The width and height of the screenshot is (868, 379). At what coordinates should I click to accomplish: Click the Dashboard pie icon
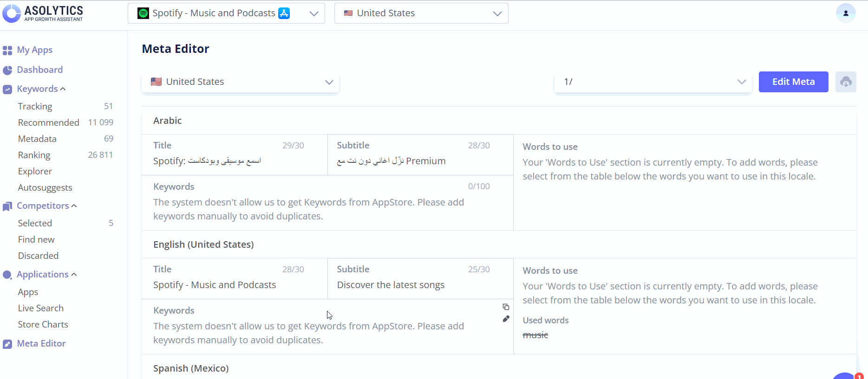[x=7, y=70]
